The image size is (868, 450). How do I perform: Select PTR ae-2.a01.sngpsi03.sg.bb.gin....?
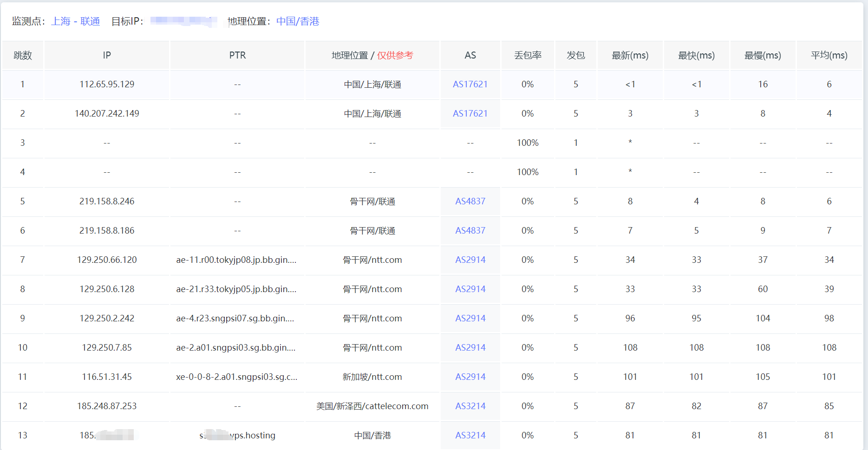tap(236, 347)
